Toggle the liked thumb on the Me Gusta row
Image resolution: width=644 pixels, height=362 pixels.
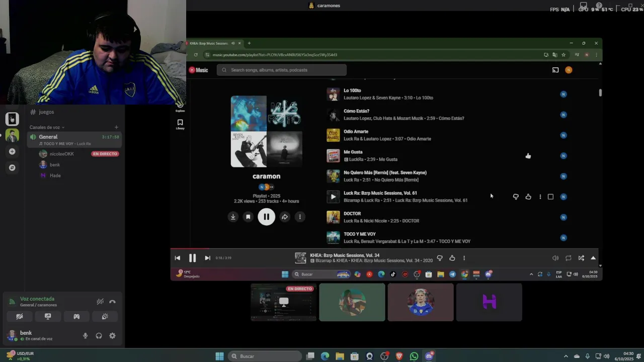click(x=528, y=156)
